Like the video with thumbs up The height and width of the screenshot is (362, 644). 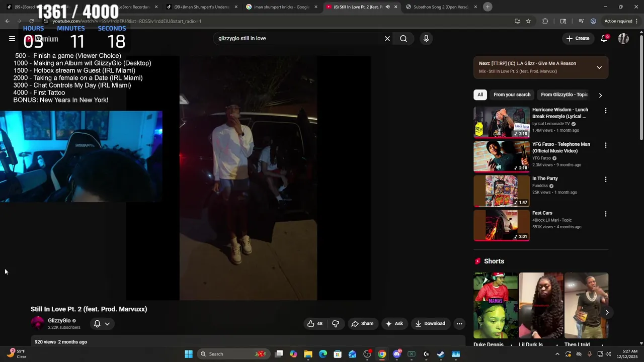click(315, 324)
